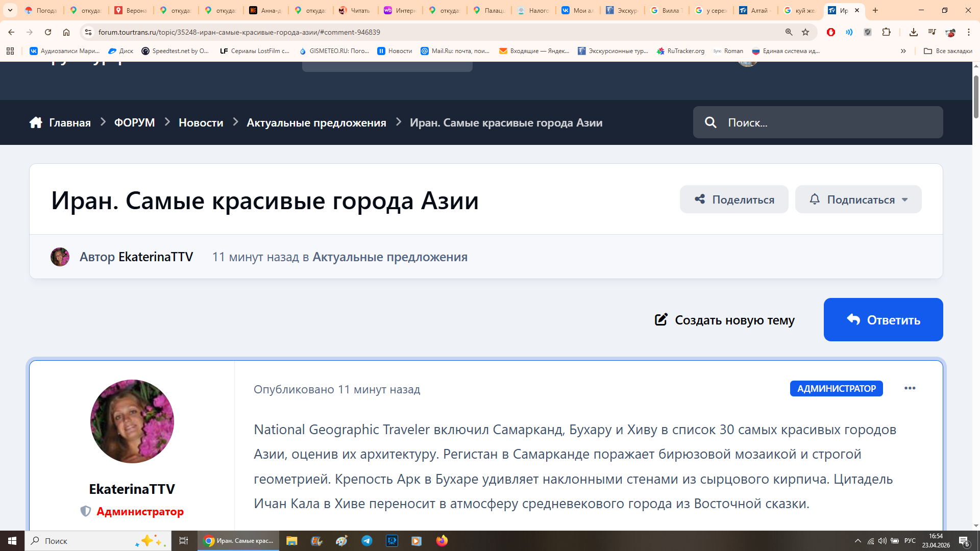980x551 pixels.
Task: Click the search magnifier icon
Action: 710,122
